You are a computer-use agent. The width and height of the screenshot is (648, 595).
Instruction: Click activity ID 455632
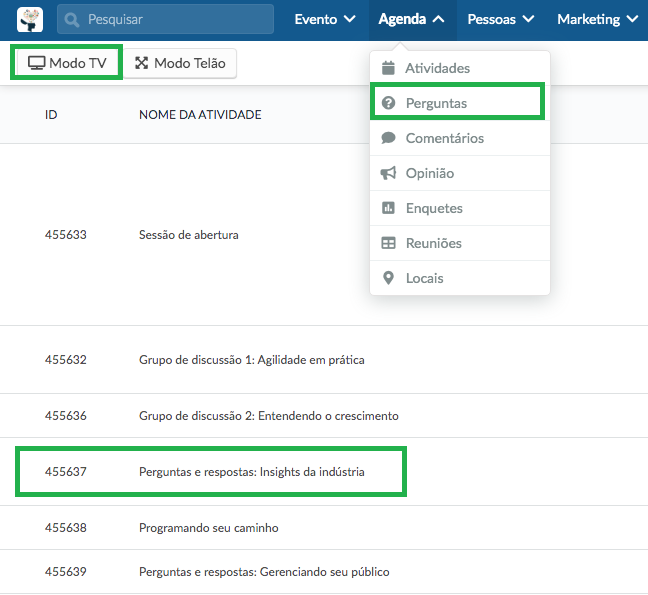(66, 359)
